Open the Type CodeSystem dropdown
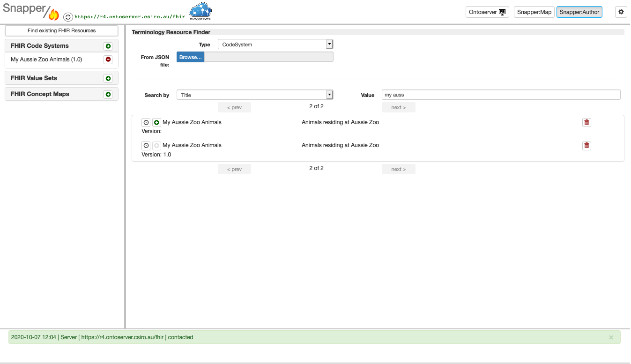Viewport: 631px width, 364px height. [275, 45]
